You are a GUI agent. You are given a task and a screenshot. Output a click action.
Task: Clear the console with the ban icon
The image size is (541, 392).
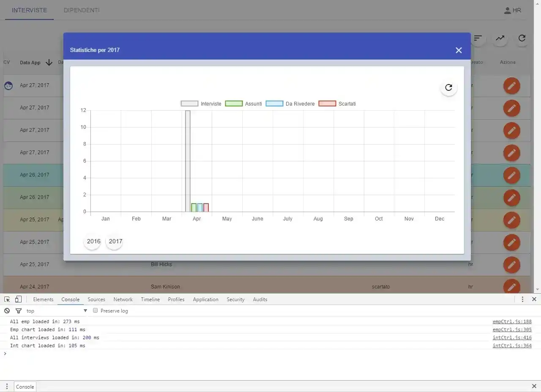coord(6,310)
